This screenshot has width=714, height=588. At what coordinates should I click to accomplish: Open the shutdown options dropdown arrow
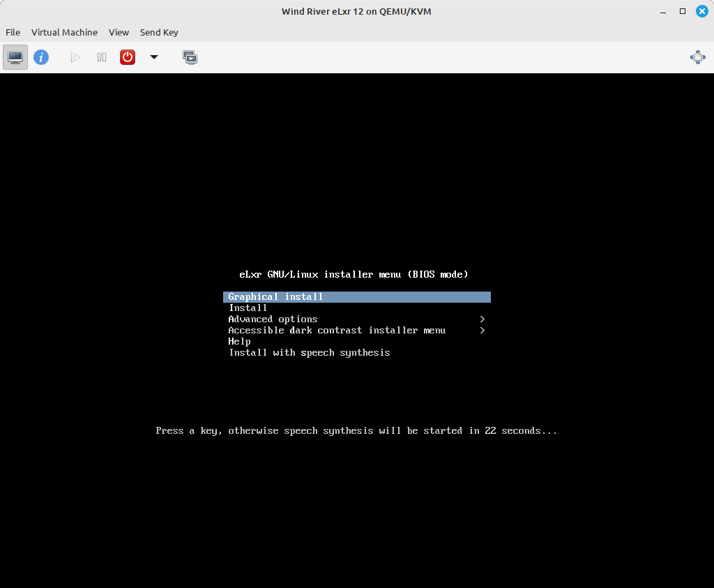click(153, 58)
